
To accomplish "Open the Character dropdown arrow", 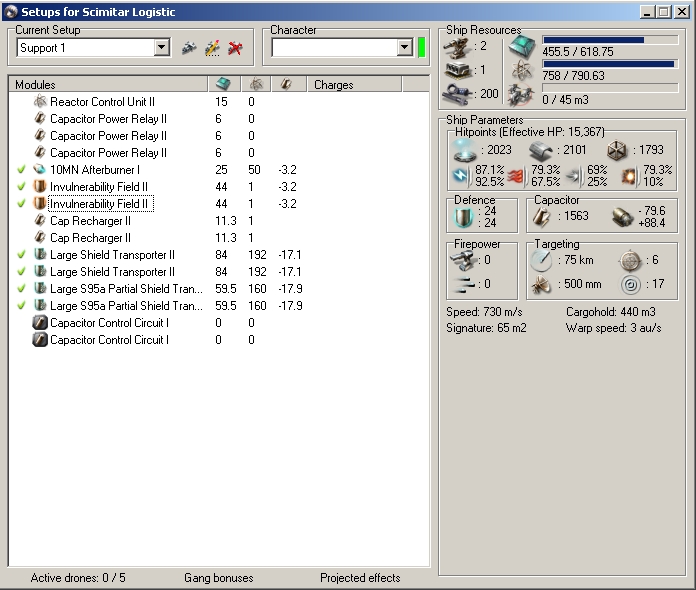I will click(x=404, y=48).
